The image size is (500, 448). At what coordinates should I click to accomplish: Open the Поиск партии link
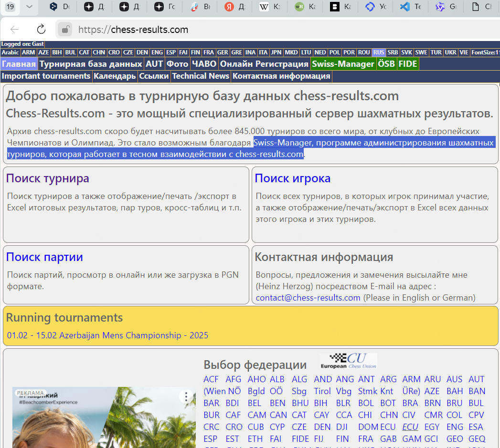(x=44, y=257)
